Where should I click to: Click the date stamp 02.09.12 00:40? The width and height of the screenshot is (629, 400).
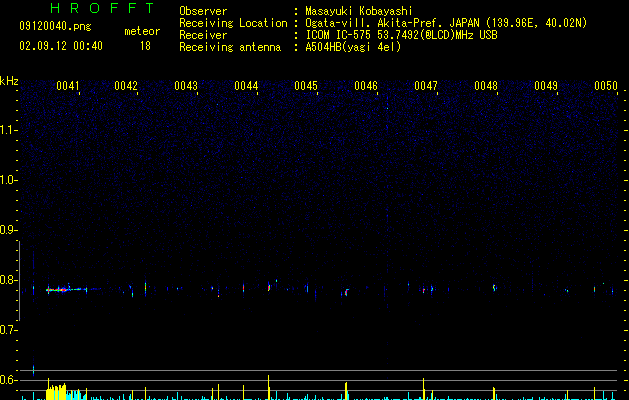point(61,46)
